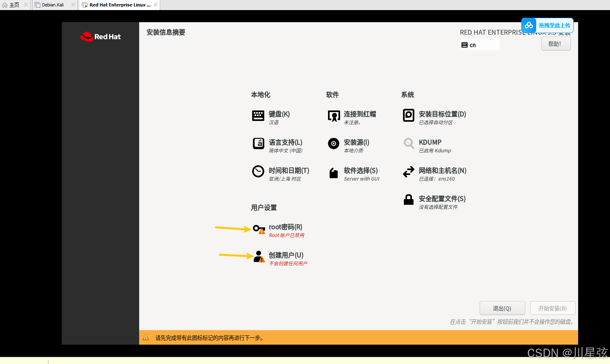Image resolution: width=610 pixels, height=364 pixels.
Task: Close the Debian.Kali tab
Action: click(73, 5)
